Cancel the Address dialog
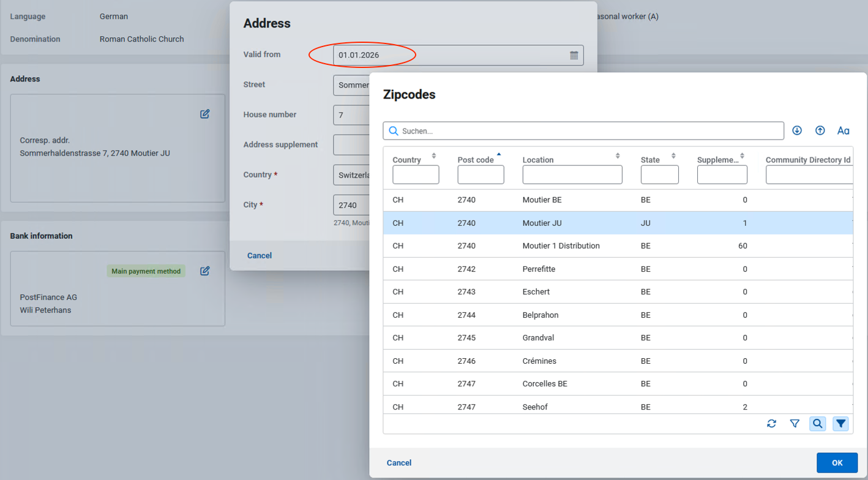 tap(260, 255)
